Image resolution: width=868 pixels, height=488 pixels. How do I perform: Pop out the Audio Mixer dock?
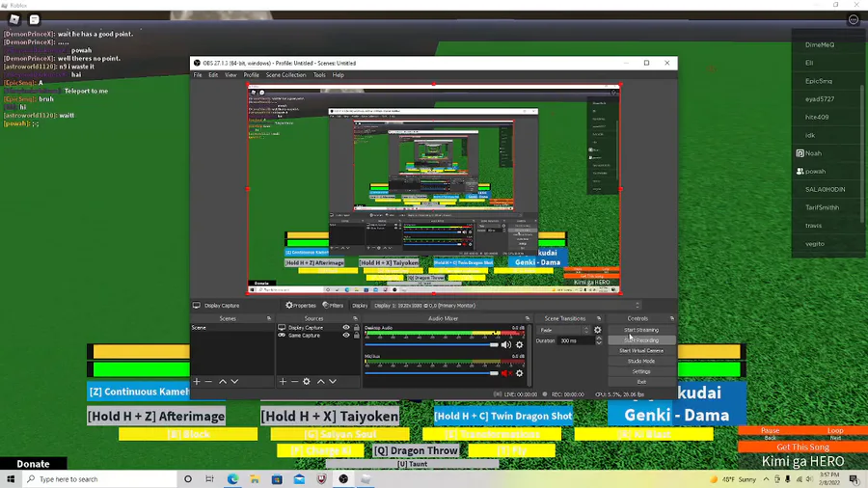pyautogui.click(x=528, y=318)
